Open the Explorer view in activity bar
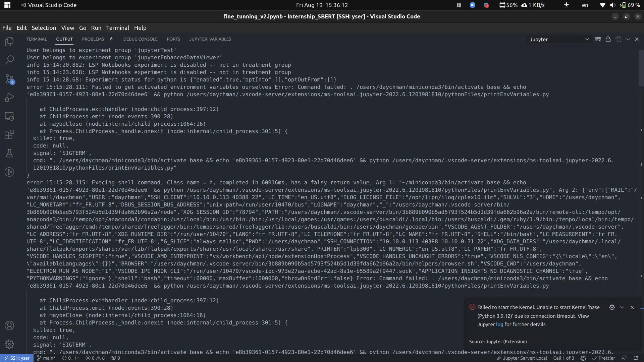The image size is (644, 362). click(x=9, y=42)
